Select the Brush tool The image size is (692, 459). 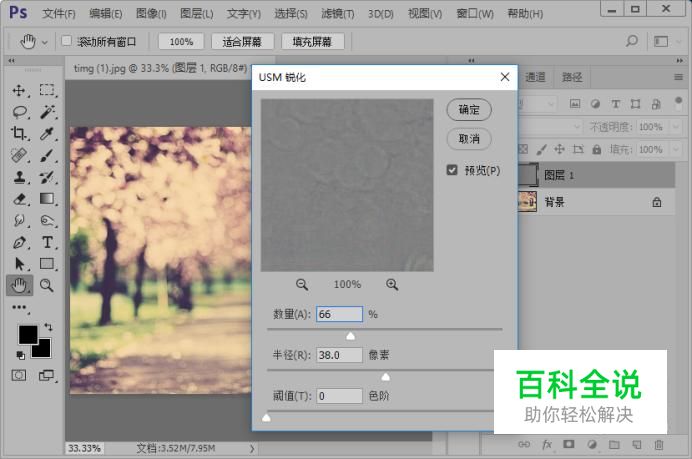click(47, 155)
